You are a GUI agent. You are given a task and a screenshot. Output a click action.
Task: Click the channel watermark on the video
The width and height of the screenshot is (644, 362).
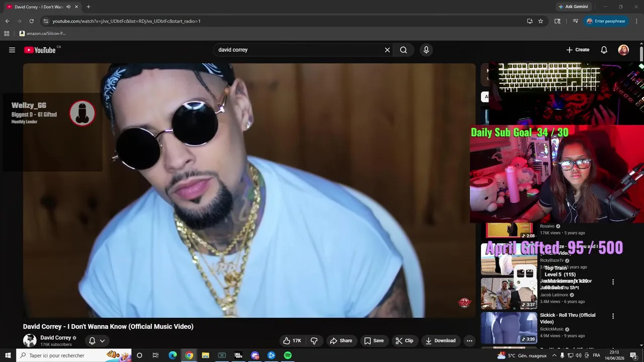click(x=464, y=302)
